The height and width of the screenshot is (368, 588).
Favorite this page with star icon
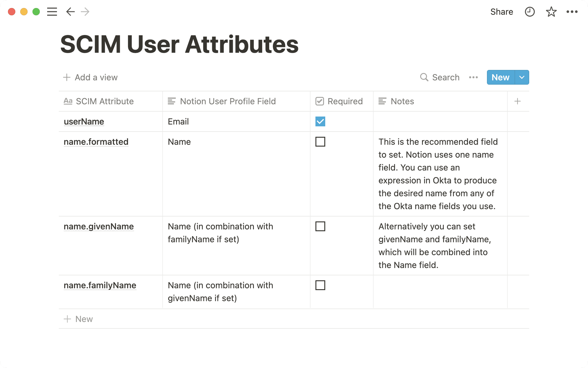click(x=551, y=12)
